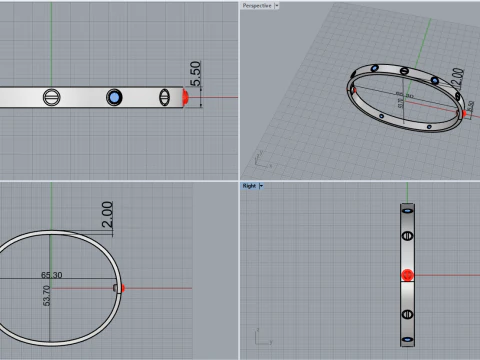Select the 53.70 height dimension text
This screenshot has height=360, width=480.
click(47, 295)
